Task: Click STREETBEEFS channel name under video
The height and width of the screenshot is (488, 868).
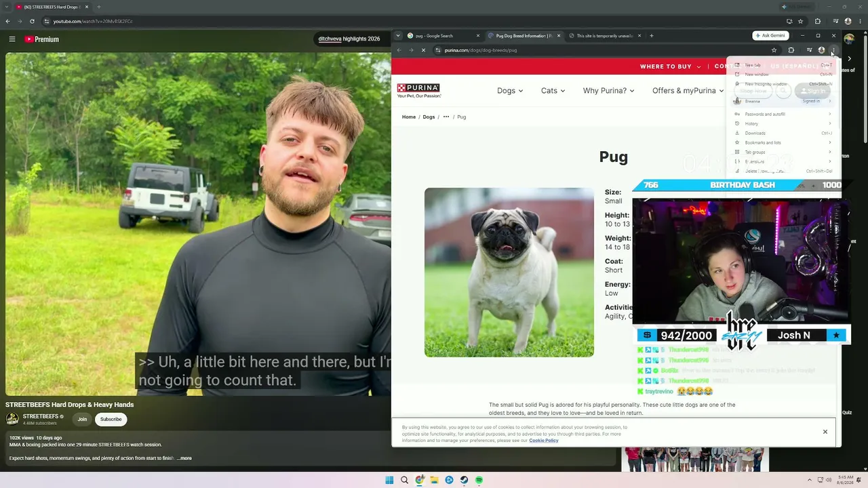Action: pos(41,416)
